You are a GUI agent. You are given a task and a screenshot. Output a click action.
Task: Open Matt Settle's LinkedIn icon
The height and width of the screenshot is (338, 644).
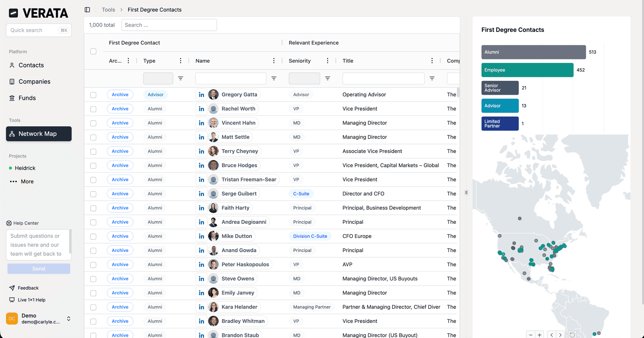point(201,137)
